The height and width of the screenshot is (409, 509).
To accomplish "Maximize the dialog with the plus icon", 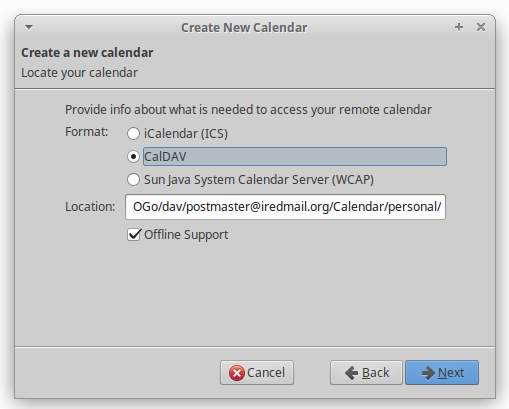I will (459, 27).
